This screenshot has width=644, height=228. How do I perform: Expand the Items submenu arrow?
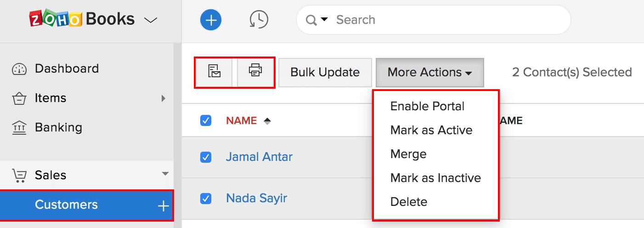(x=164, y=98)
